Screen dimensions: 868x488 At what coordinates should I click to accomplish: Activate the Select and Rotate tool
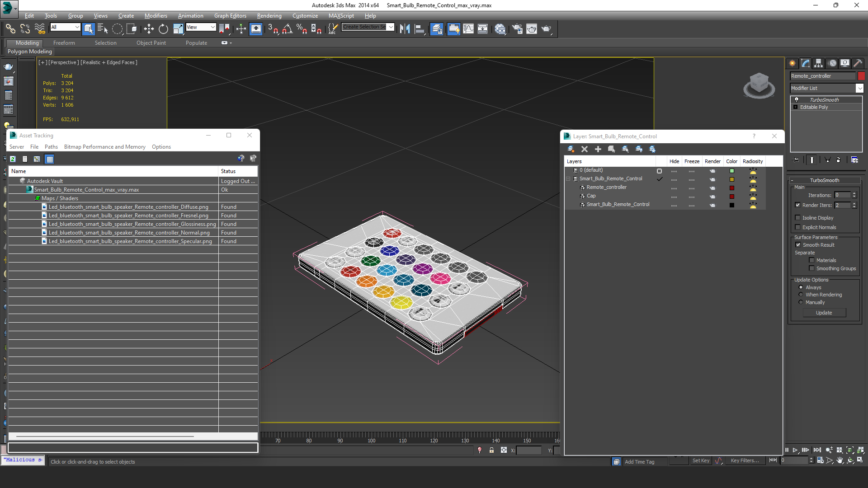163,29
